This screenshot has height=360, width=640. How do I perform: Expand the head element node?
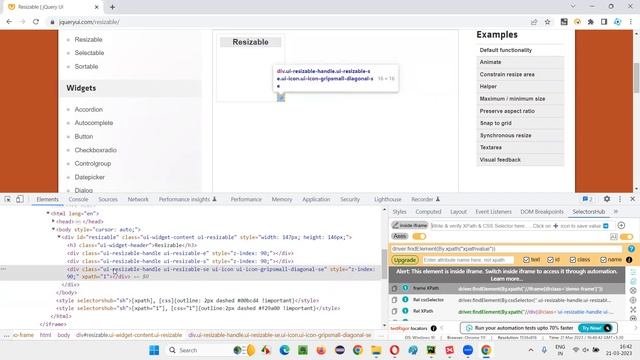point(53,221)
